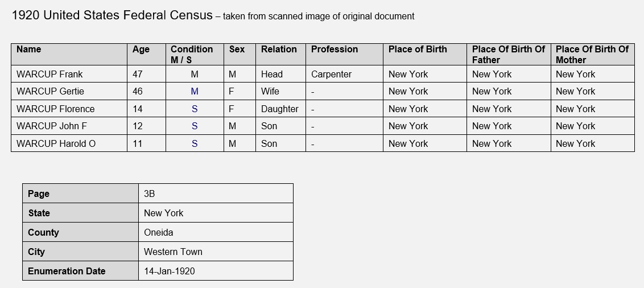Click the Place Of Birth Of Mother header
Screen dimensions: 644x288
pos(593,54)
